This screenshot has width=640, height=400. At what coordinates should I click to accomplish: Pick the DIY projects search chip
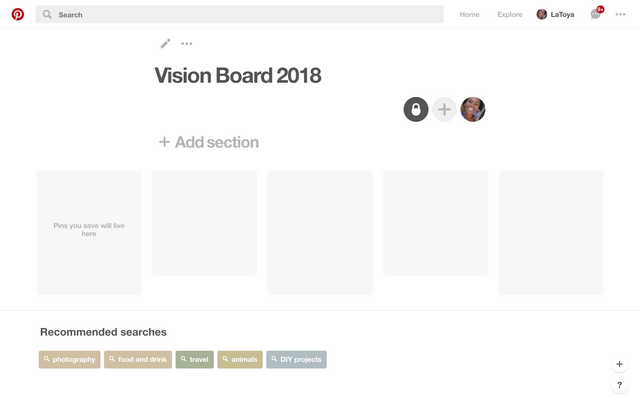[x=296, y=359]
